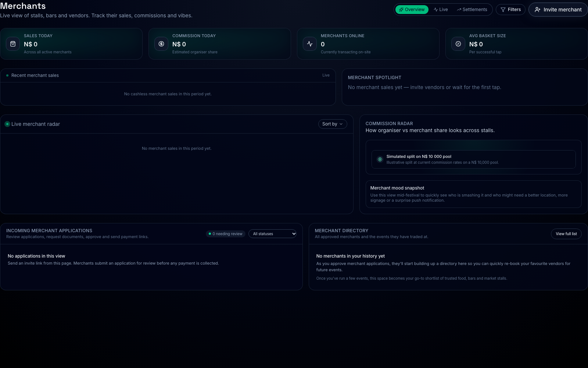
Task: Click the Merchants page heading
Action: [23, 6]
